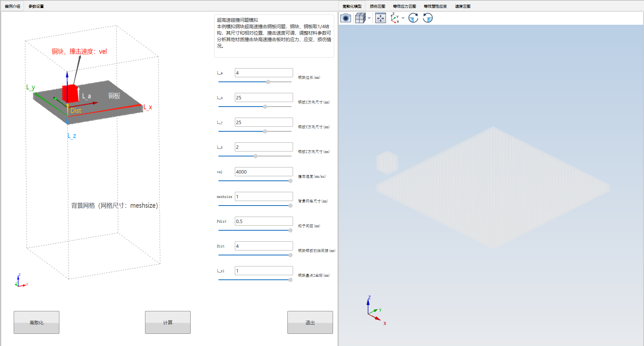Screen dimensions: 644x346
Task: Click the Dist slider handle
Action: click(290, 255)
